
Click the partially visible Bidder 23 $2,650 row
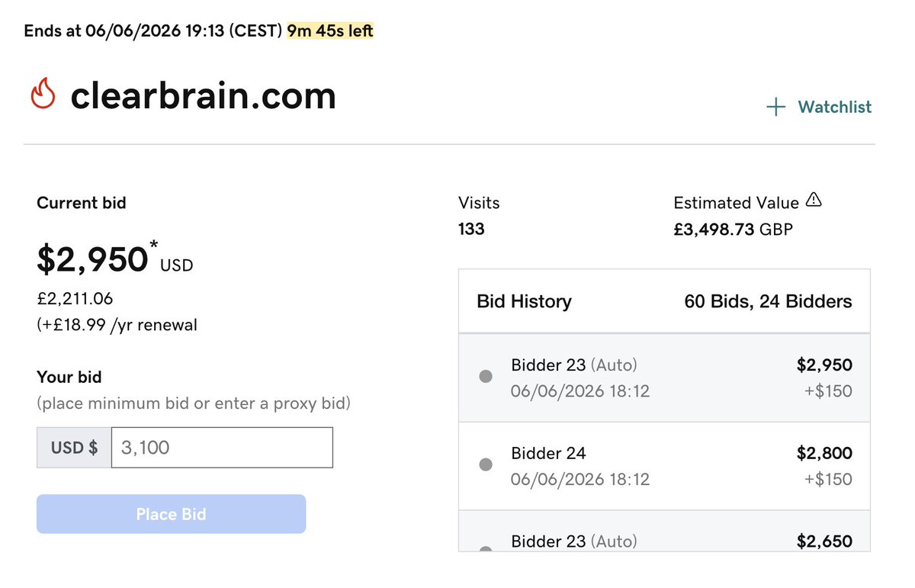[664, 531]
